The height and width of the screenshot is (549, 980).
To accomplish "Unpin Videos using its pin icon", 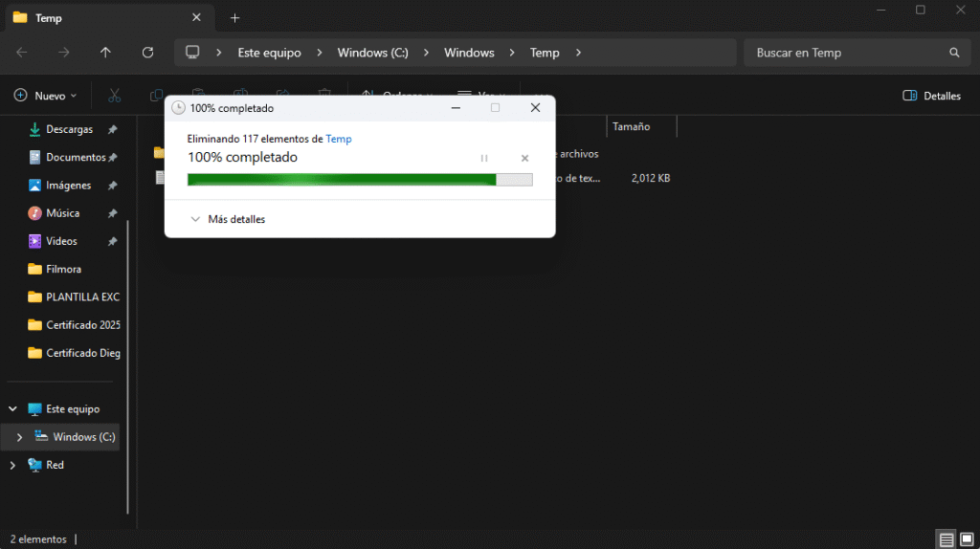I will [113, 241].
